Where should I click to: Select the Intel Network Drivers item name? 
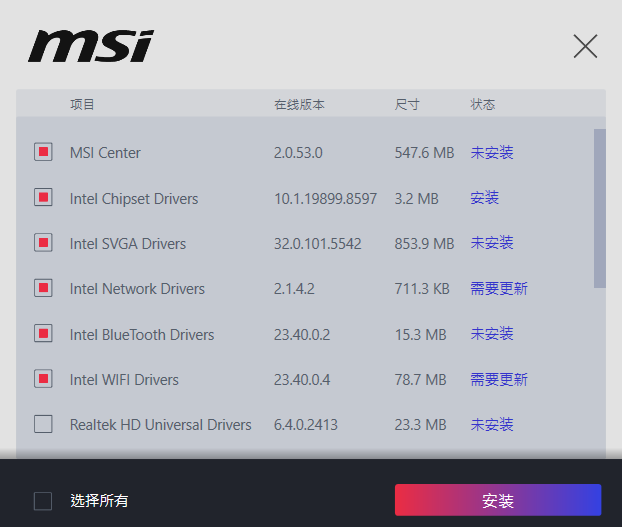click(137, 289)
